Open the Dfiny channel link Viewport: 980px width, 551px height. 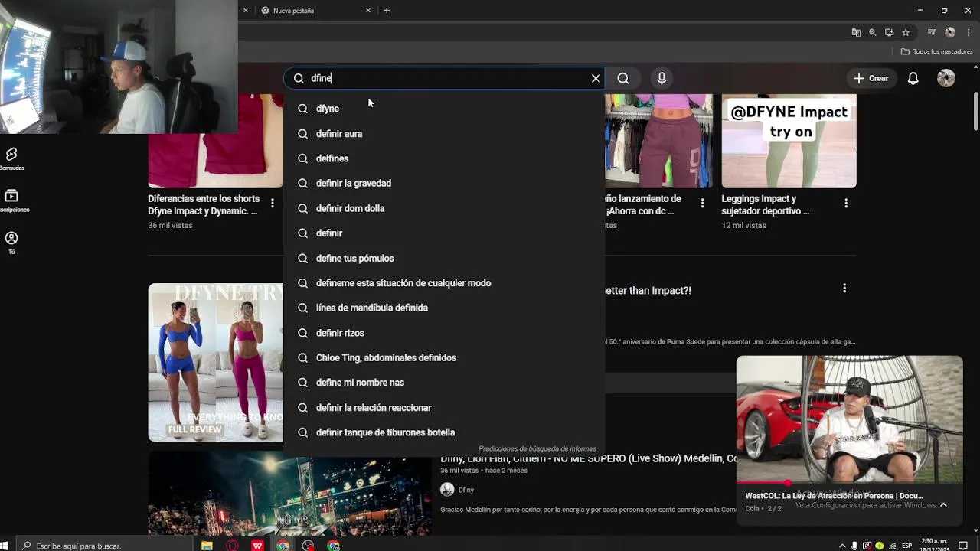(x=466, y=490)
